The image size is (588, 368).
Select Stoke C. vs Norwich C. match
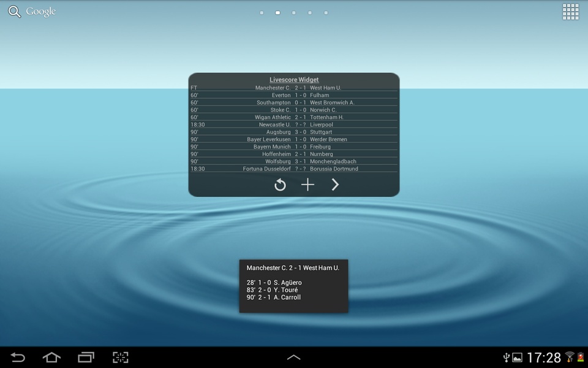tap(293, 110)
